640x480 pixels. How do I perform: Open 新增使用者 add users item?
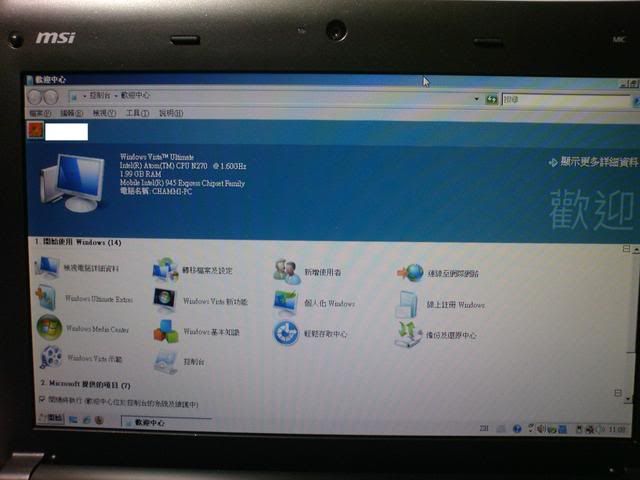307,271
